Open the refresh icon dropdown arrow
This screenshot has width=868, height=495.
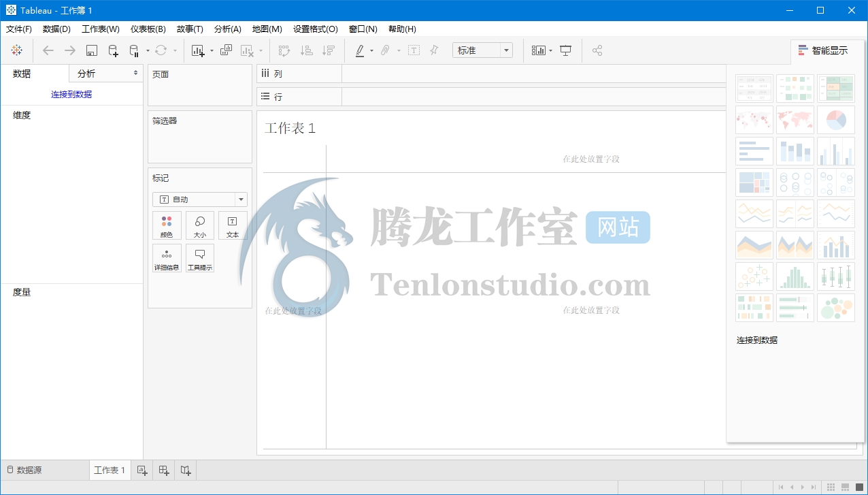click(175, 50)
